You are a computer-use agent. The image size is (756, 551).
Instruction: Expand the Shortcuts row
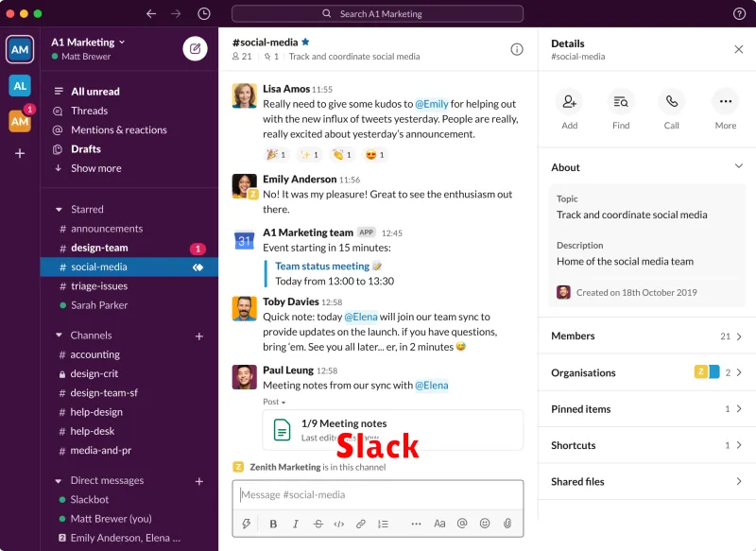[x=646, y=445]
